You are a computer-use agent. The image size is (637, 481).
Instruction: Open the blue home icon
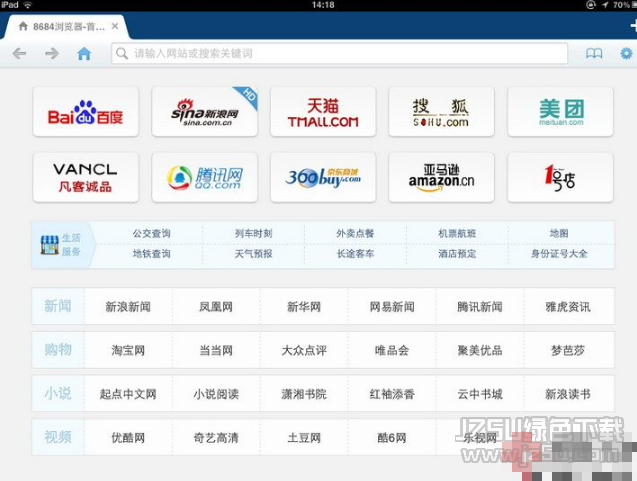click(84, 53)
